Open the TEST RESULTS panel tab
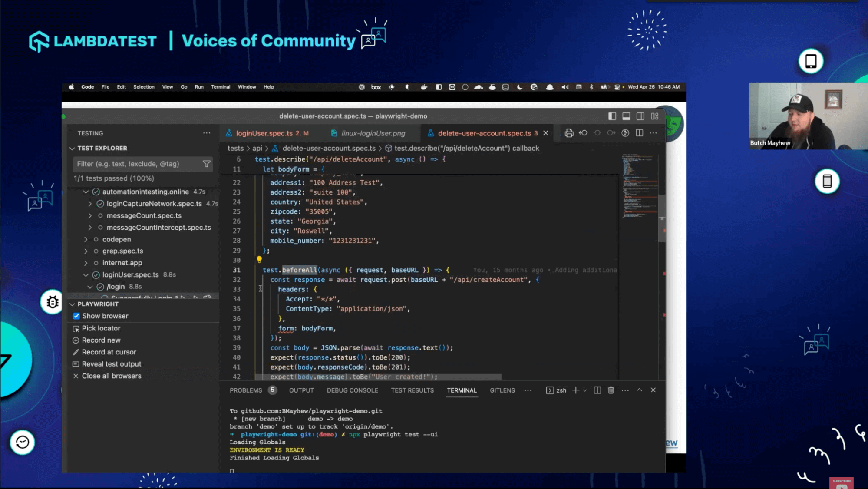The image size is (868, 489). 412,390
